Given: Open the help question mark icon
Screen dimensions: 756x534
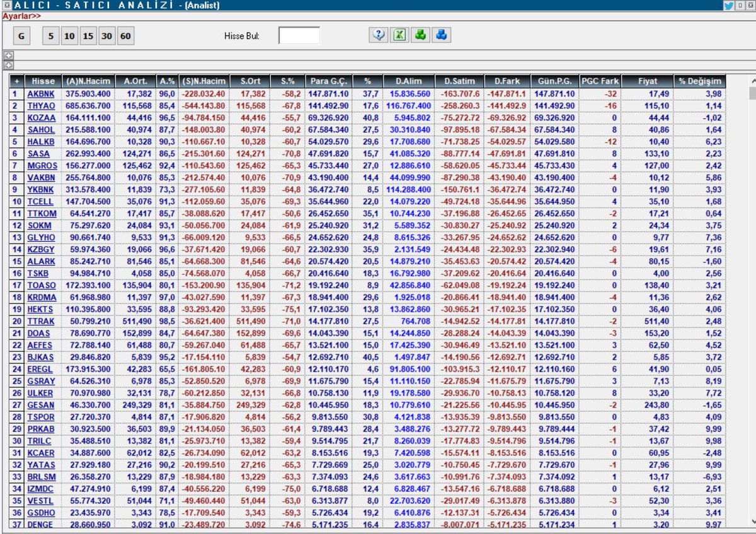Looking at the screenshot, I should click(378, 35).
